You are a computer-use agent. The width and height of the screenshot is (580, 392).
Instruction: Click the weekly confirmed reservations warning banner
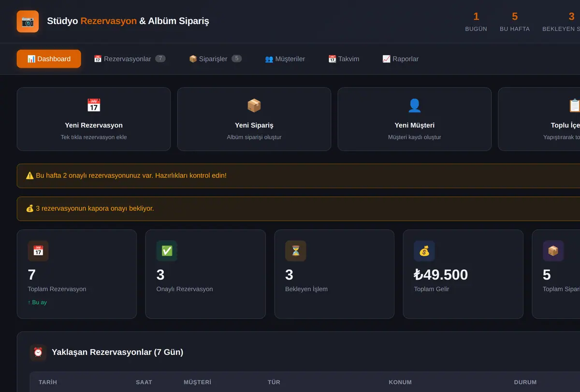coord(299,175)
